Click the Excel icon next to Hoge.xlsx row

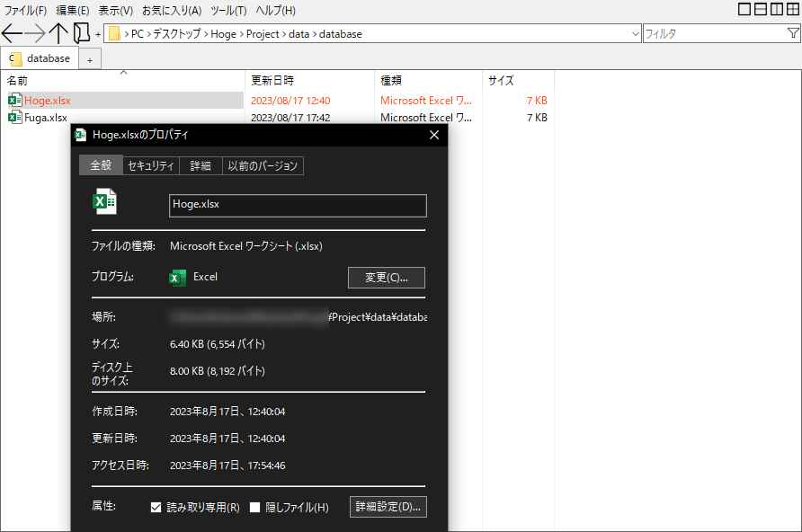[x=14, y=100]
